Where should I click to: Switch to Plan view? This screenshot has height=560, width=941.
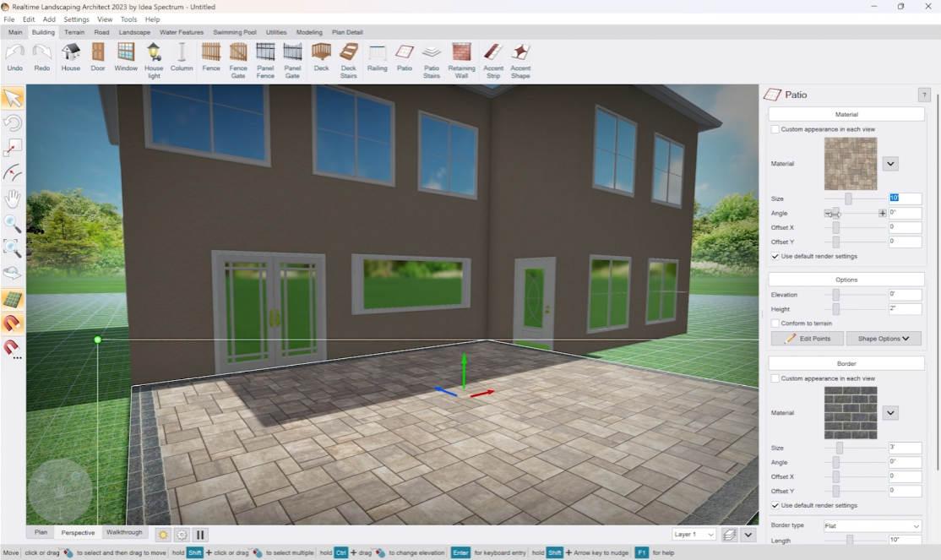pyautogui.click(x=41, y=532)
